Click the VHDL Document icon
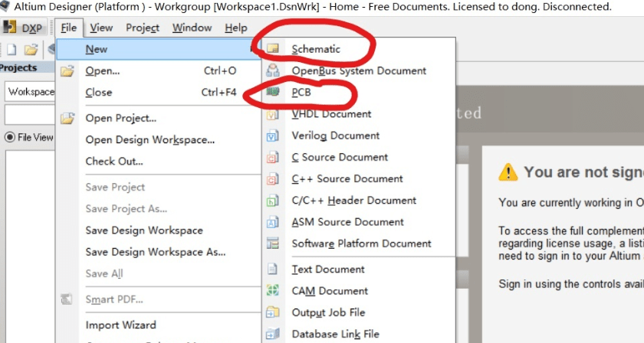The height and width of the screenshot is (343, 644). pos(273,114)
